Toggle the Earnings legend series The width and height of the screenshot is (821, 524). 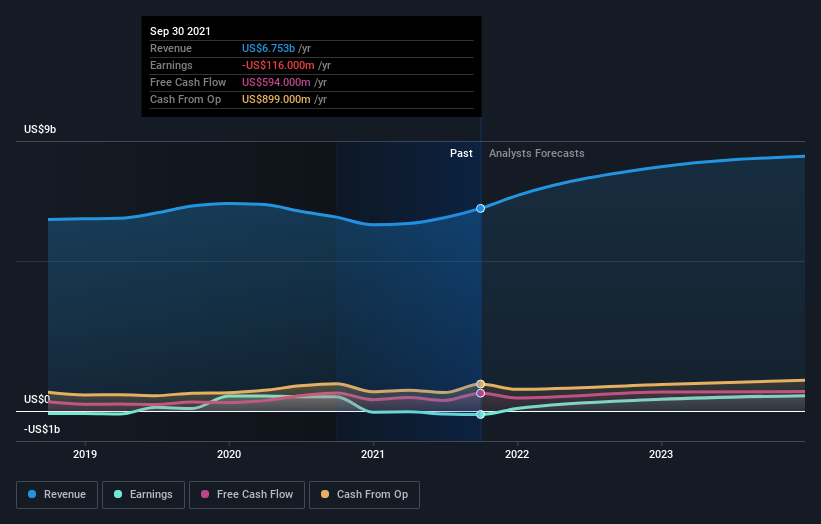pos(143,495)
